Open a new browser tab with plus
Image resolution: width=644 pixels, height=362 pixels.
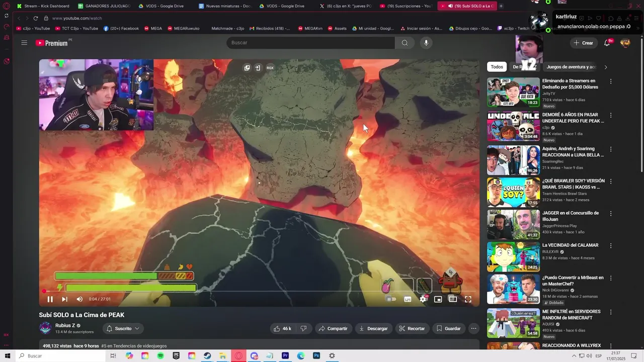pyautogui.click(x=501, y=6)
